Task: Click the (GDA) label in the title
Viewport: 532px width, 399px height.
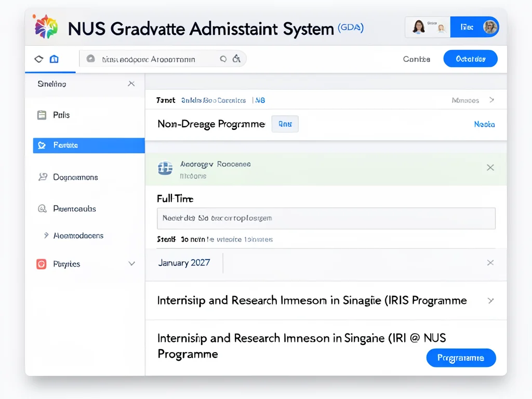Action: point(351,28)
